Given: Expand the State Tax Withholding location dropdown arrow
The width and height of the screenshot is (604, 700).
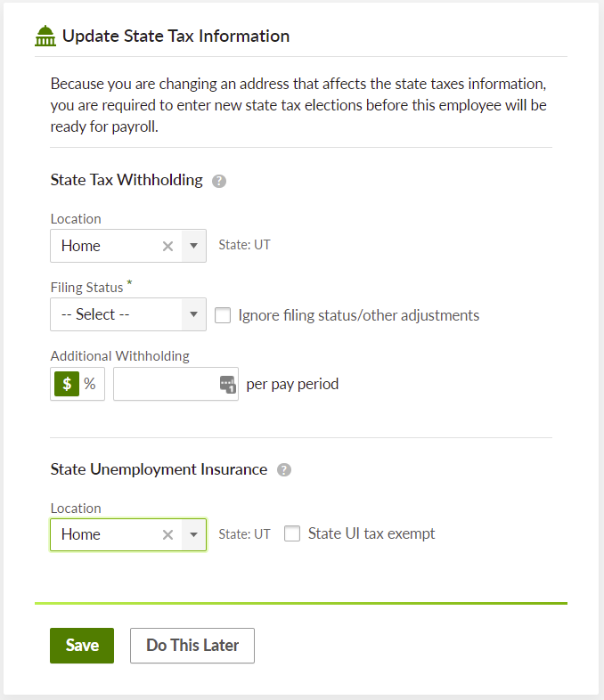Looking at the screenshot, I should pyautogui.click(x=194, y=247).
